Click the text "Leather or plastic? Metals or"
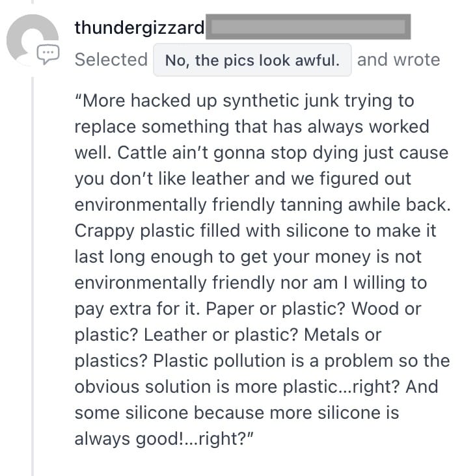475x476 pixels. pyautogui.click(x=262, y=335)
